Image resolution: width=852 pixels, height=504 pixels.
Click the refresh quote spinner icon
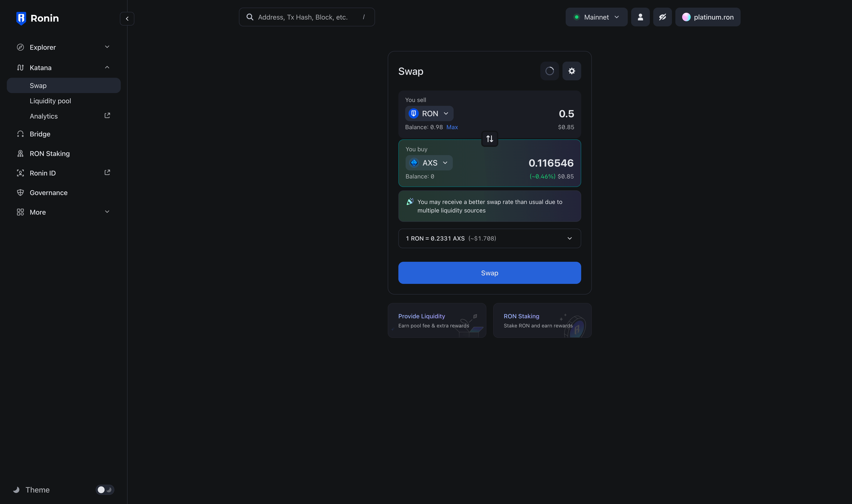point(549,71)
